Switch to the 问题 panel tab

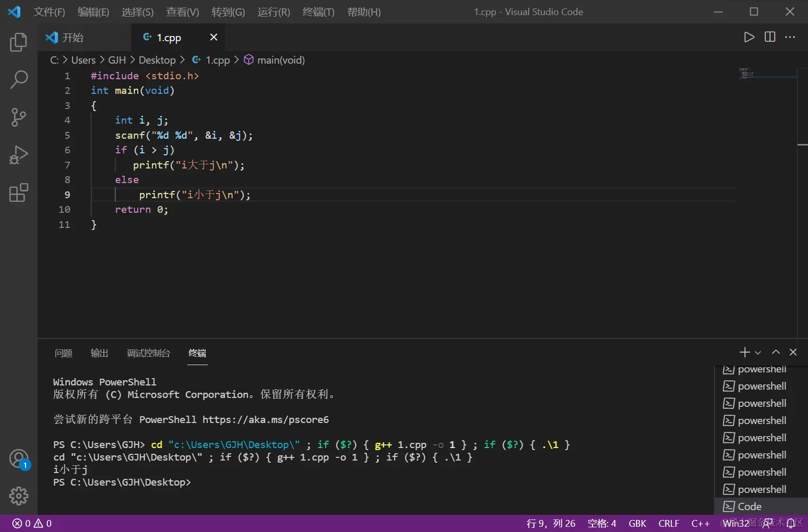pos(64,353)
